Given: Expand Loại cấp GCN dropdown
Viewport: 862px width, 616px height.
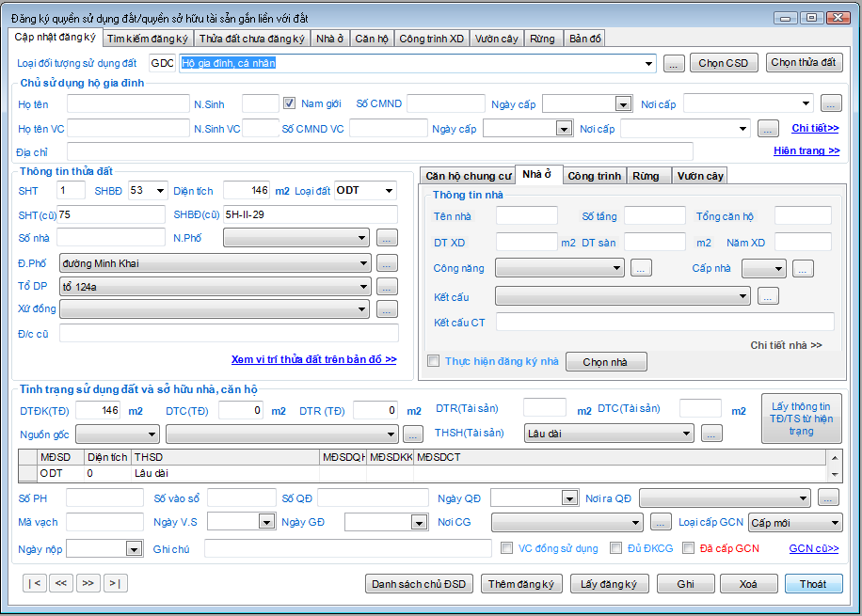Looking at the screenshot, I should pos(834,523).
